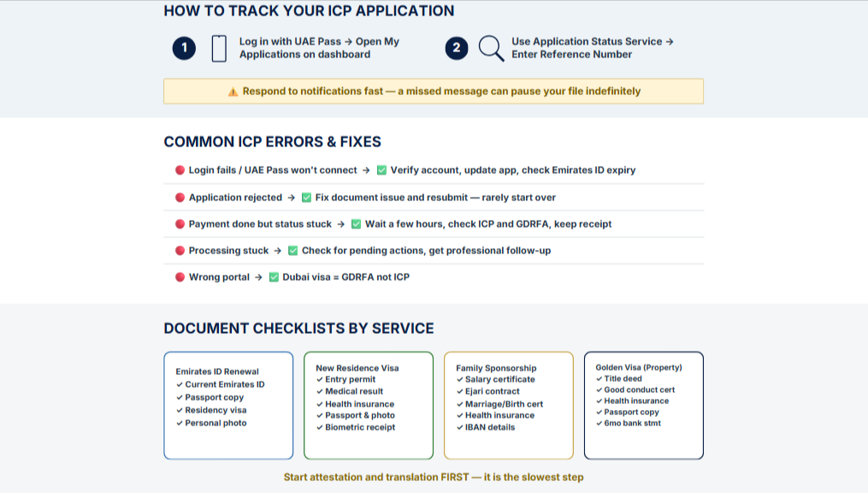Click the phone icon beside UAE Pass login
The image size is (868, 493).
(x=219, y=48)
